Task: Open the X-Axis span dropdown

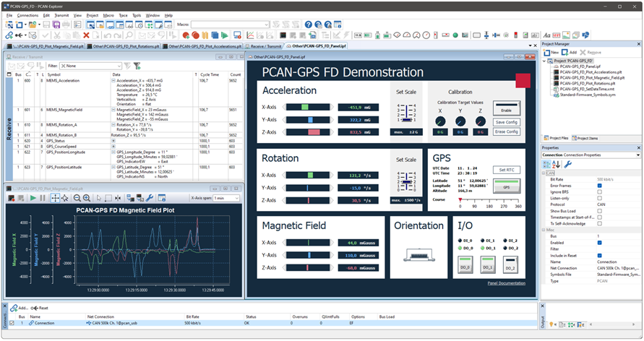Action: click(x=227, y=198)
